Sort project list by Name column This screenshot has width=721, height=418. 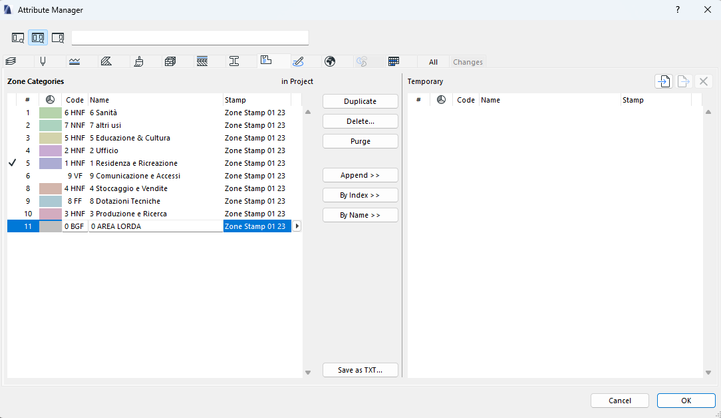[155, 100]
